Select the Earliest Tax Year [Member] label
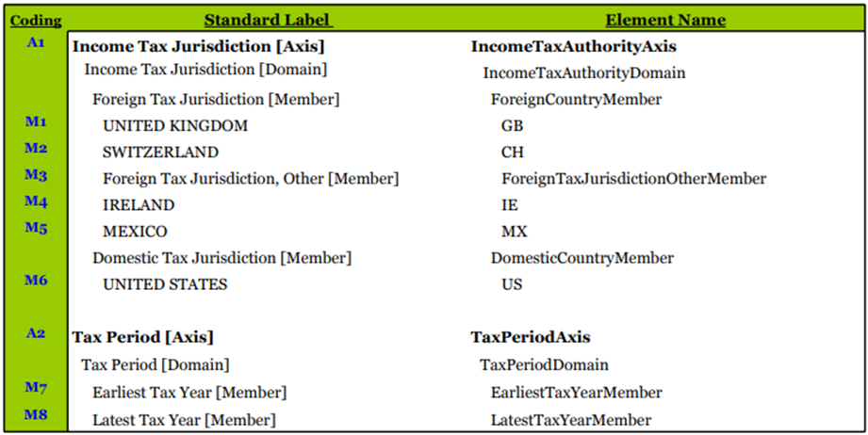This screenshot has height=435, width=868. click(x=189, y=392)
